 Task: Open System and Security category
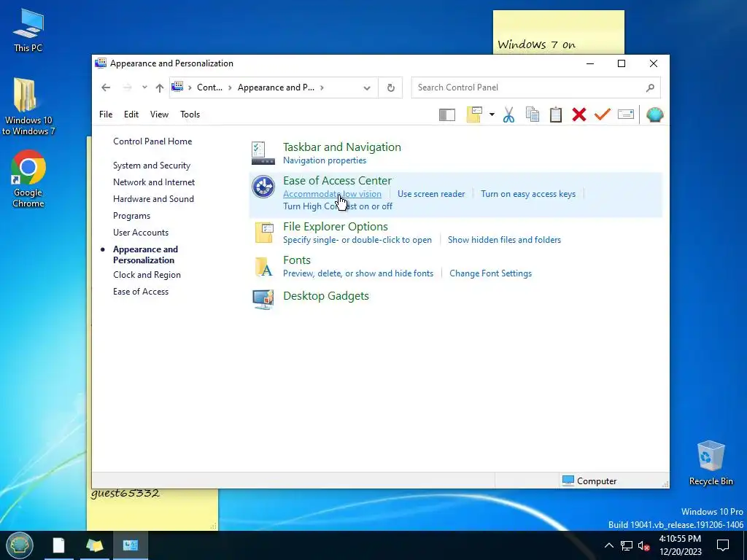click(152, 166)
